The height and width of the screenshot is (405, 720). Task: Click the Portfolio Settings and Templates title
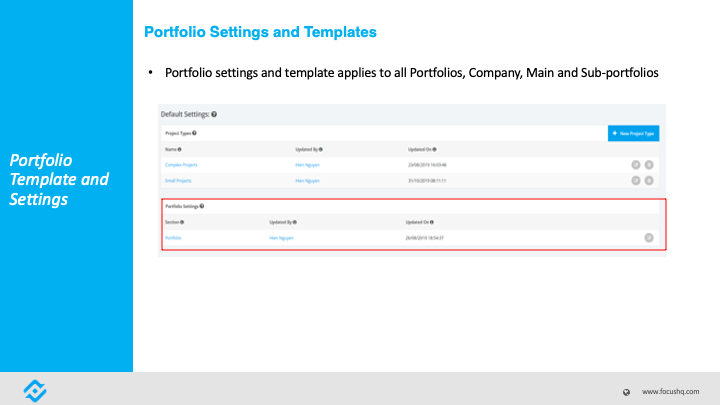(x=260, y=32)
